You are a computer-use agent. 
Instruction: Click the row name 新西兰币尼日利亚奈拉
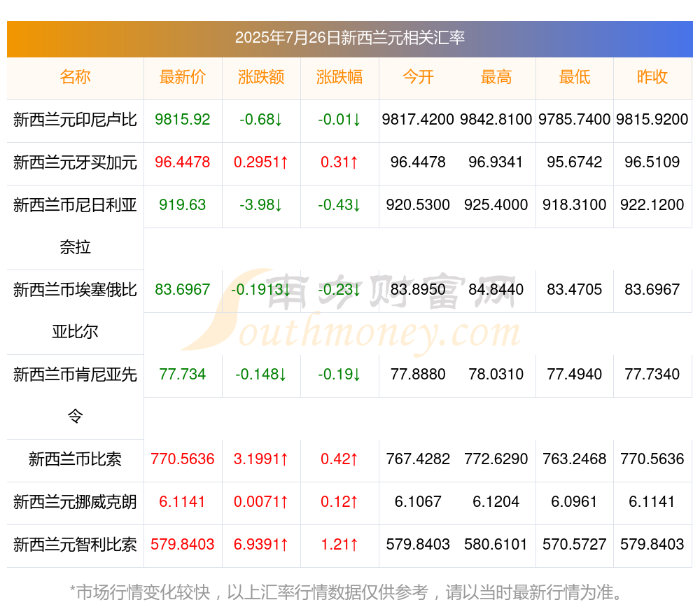[75, 226]
